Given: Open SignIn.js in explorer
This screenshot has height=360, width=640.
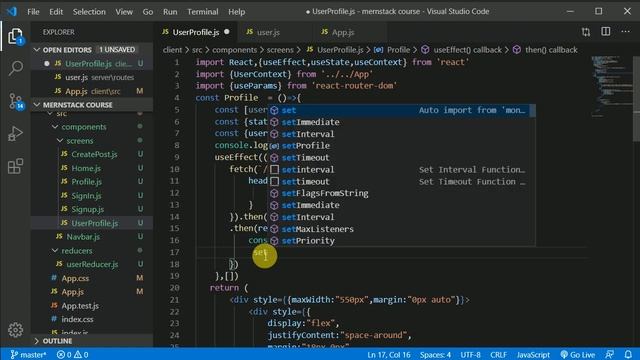Looking at the screenshot, I should coord(86,196).
